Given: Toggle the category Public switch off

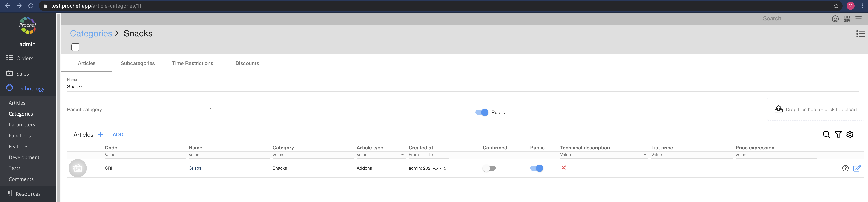Looking at the screenshot, I should 482,112.
